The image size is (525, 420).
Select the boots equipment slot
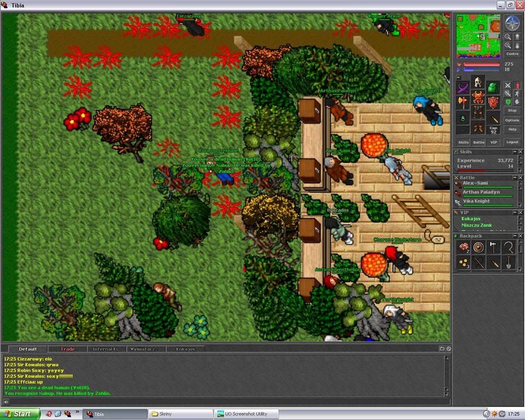[478, 128]
